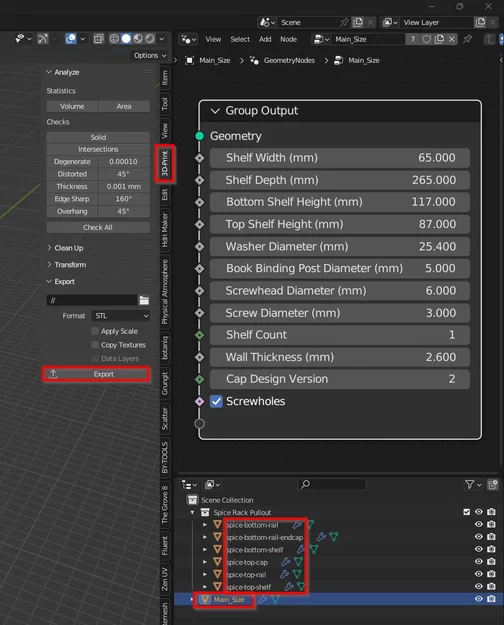Open the Node menu

288,39
